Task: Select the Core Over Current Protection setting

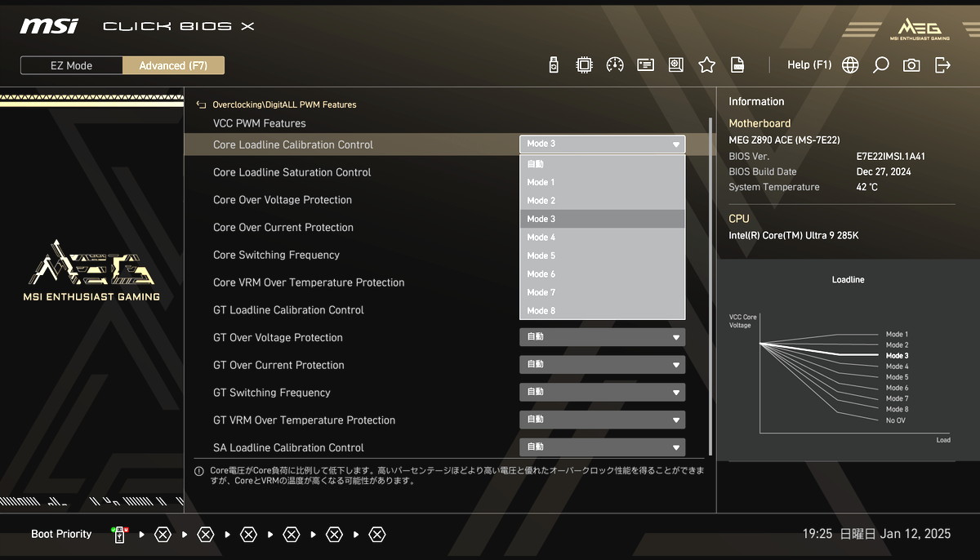Action: click(283, 228)
